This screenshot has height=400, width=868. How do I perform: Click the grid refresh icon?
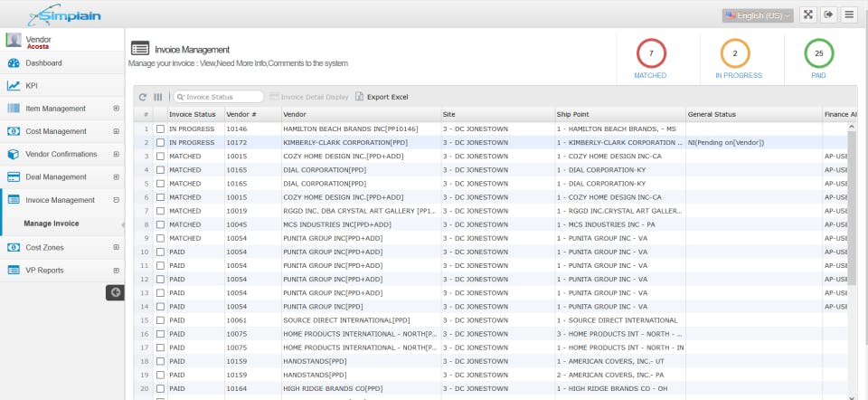(143, 97)
